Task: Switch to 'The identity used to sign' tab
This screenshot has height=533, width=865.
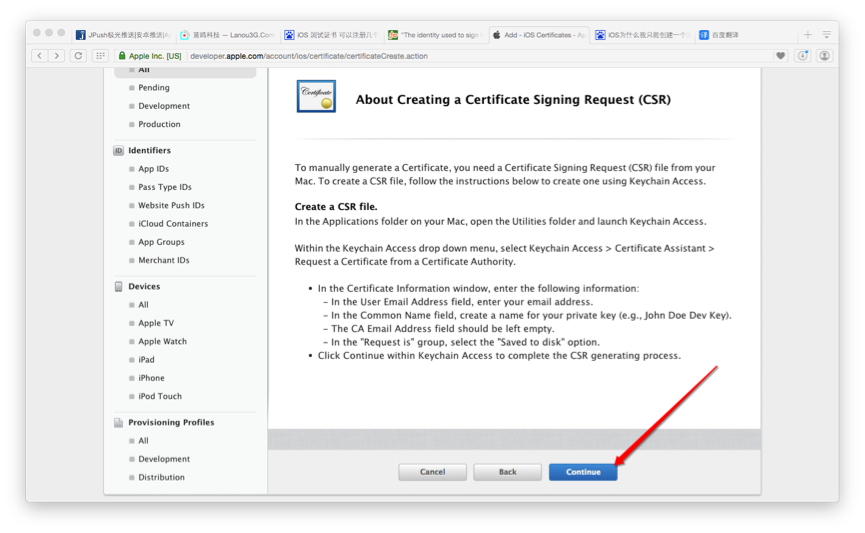Action: (436, 35)
